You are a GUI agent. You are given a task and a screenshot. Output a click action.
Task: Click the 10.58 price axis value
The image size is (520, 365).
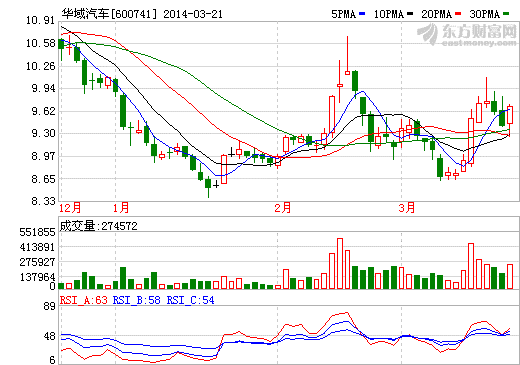pos(40,43)
